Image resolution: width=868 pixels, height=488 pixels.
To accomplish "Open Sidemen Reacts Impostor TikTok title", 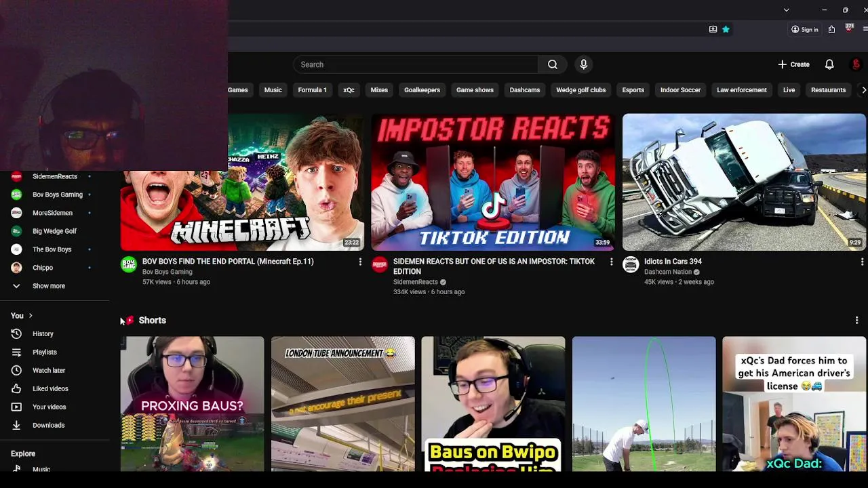I will [494, 266].
